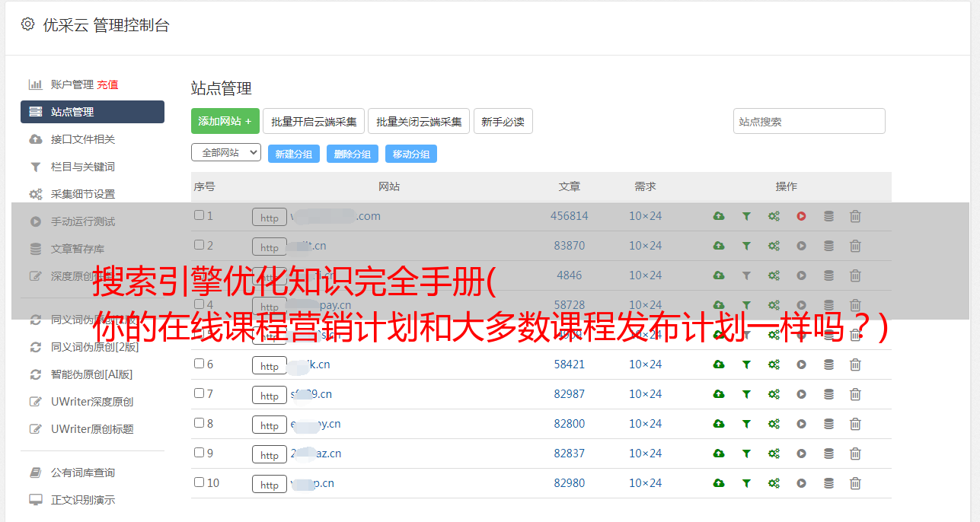
Task: Click the cloud upload icon in row 8
Action: (x=718, y=424)
